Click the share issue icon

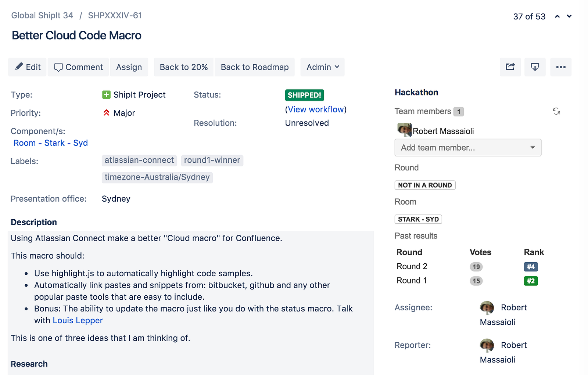pos(510,67)
